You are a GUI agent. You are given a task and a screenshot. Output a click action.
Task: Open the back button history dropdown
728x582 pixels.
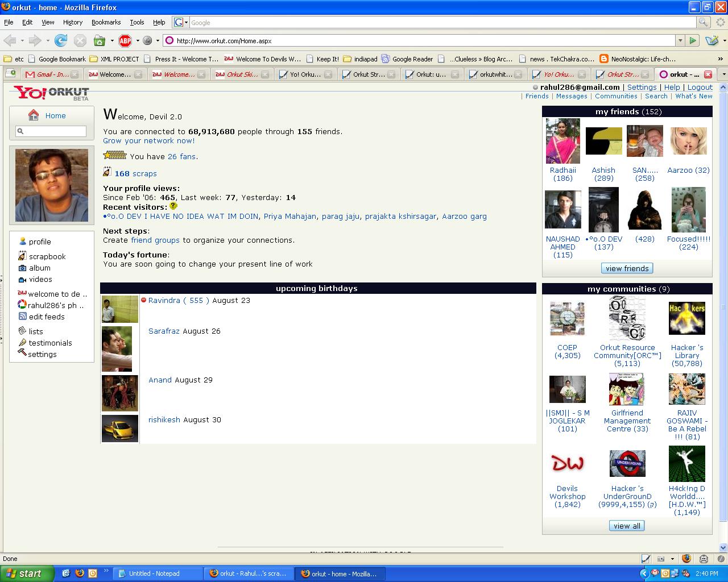22,40
